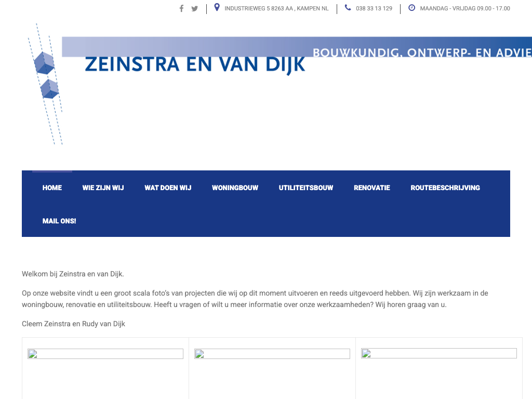Click the phone handset icon
This screenshot has width=532, height=399.
[348, 8]
